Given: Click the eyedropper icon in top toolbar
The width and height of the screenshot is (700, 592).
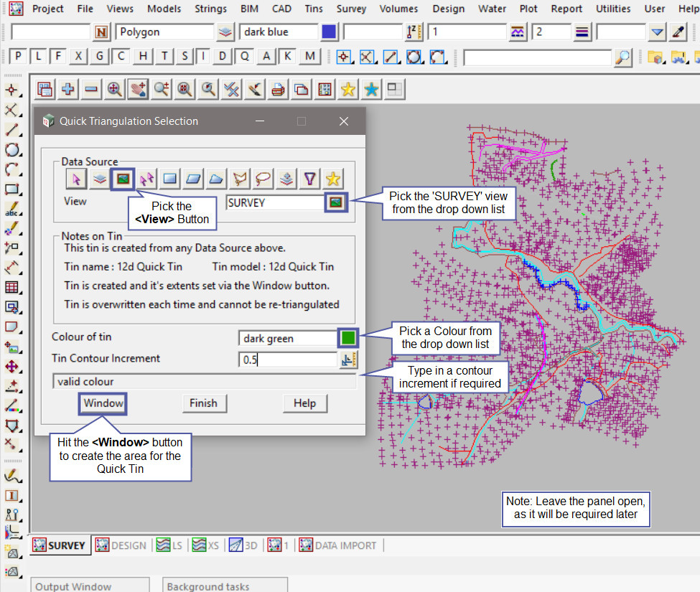Looking at the screenshot, I should coord(678,32).
